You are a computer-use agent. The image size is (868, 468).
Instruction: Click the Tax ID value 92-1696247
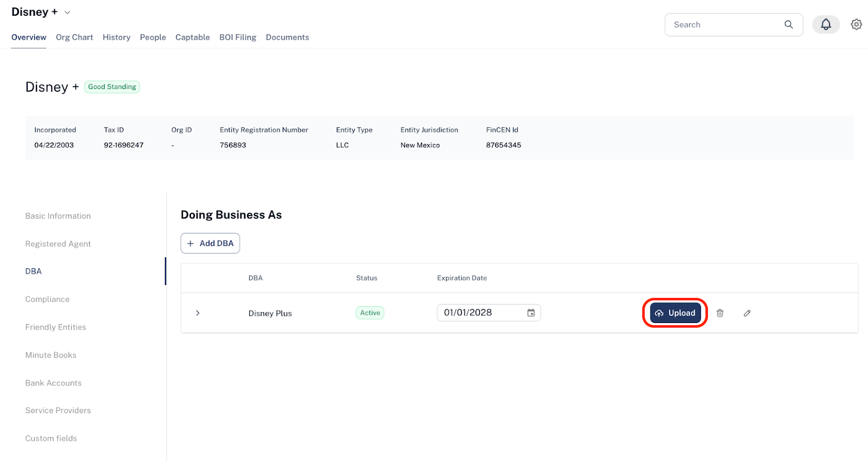[124, 145]
